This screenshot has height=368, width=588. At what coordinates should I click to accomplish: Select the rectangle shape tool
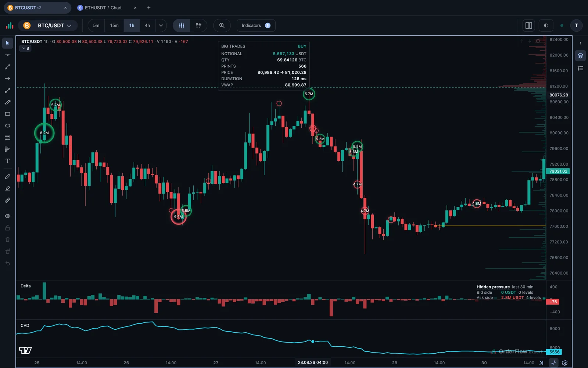7,114
